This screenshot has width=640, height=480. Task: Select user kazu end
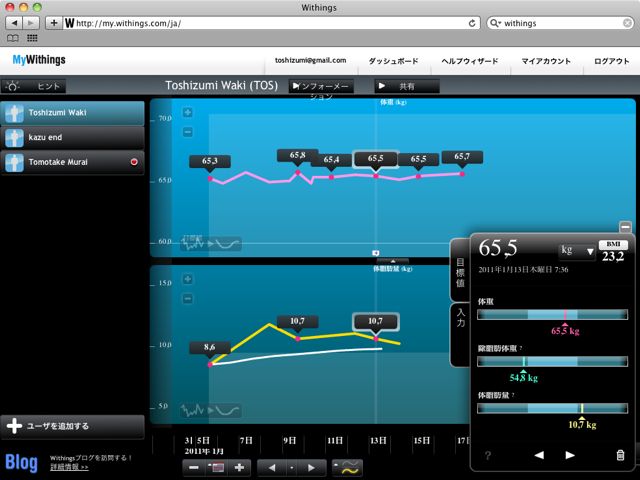click(73, 138)
